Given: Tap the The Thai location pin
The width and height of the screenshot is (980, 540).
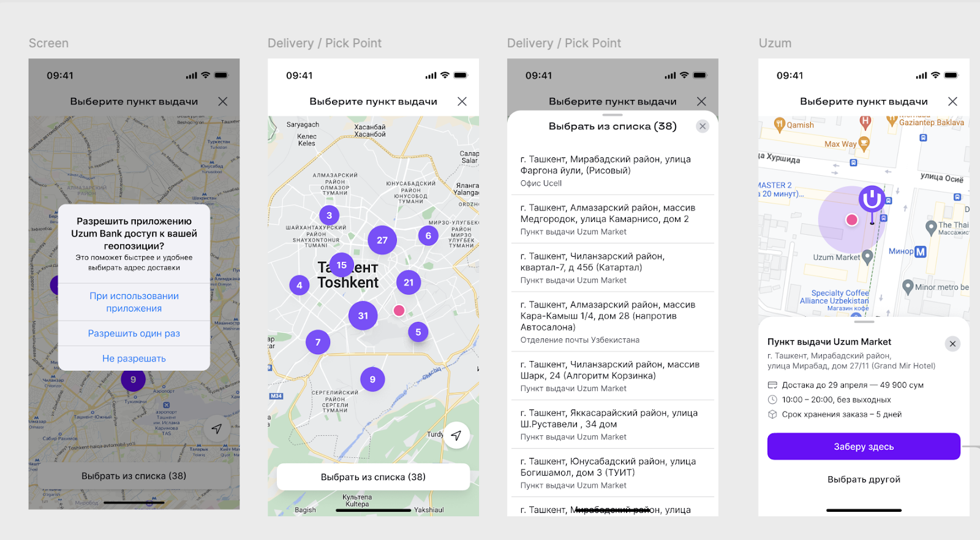Looking at the screenshot, I should pos(931,227).
